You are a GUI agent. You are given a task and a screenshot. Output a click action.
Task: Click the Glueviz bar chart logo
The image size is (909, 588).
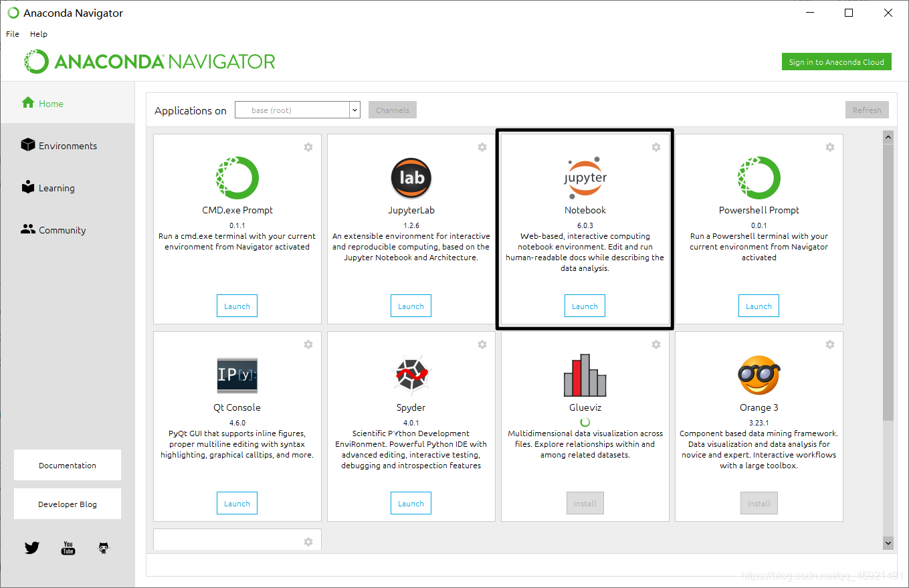pos(585,375)
